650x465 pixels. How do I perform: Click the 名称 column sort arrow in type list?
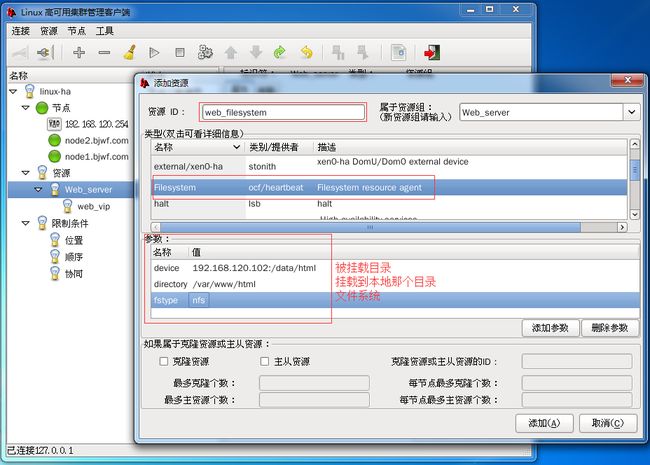coord(236,147)
